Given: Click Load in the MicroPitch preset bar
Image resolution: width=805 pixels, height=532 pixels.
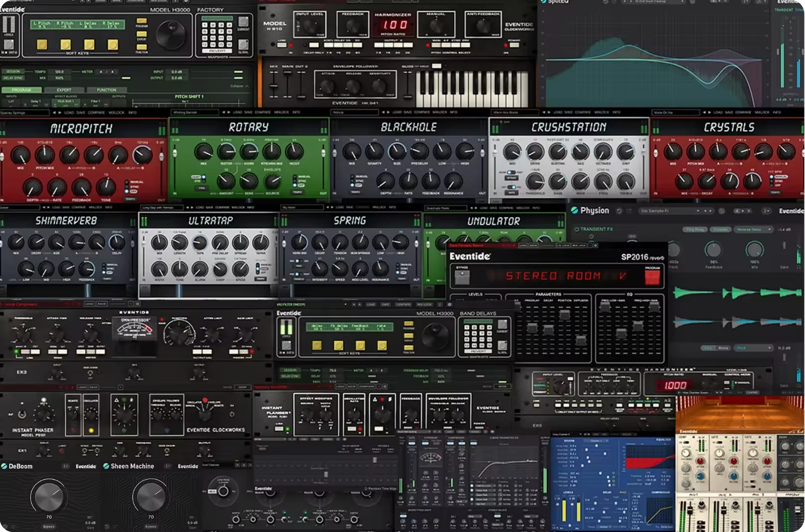Looking at the screenshot, I should pyautogui.click(x=69, y=113).
